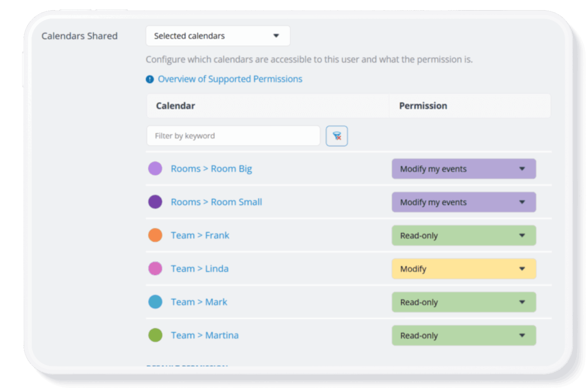Open Overview of Supported Permissions link
Viewport: 588px width, 388px height.
[230, 79]
